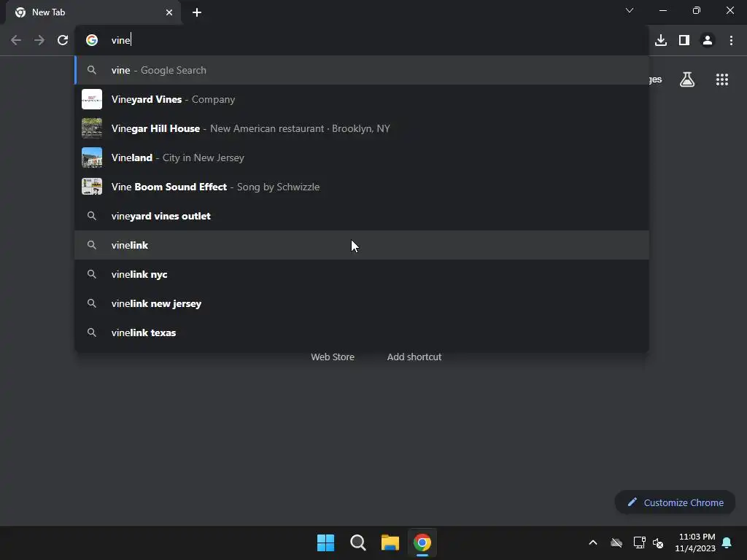Select the 'vinelink' suggestion
The height and width of the screenshot is (560, 747).
tap(362, 245)
